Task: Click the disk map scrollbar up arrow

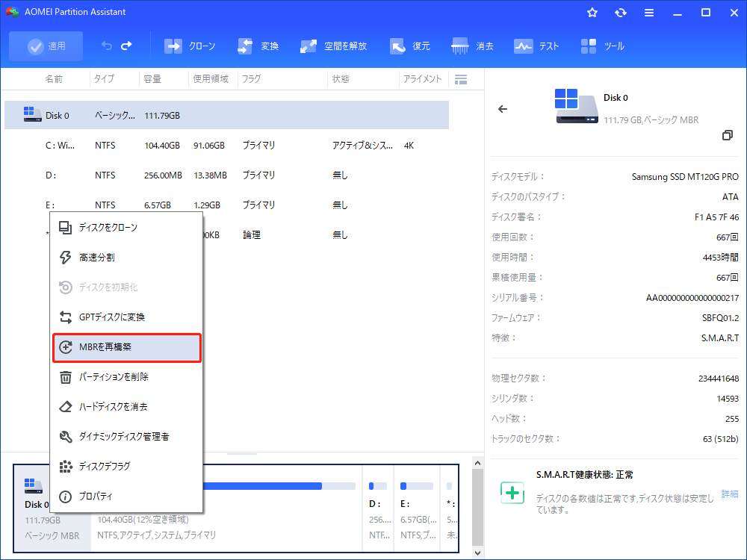Action: click(478, 463)
